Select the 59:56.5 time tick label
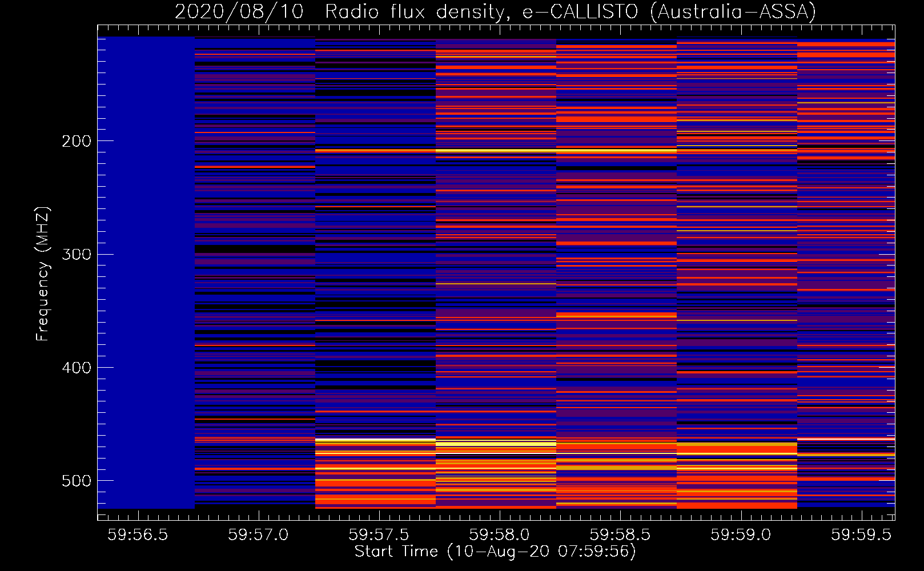The height and width of the screenshot is (571, 924). tap(138, 535)
